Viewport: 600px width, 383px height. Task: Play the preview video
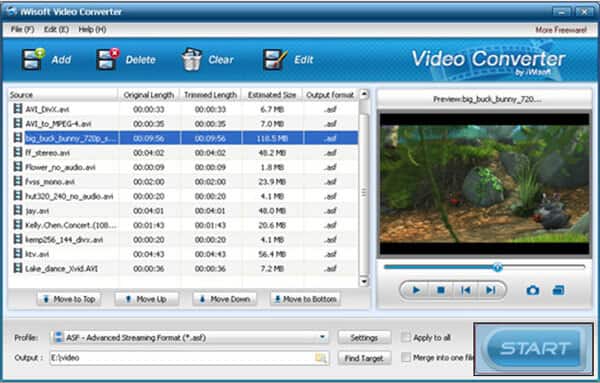416,290
